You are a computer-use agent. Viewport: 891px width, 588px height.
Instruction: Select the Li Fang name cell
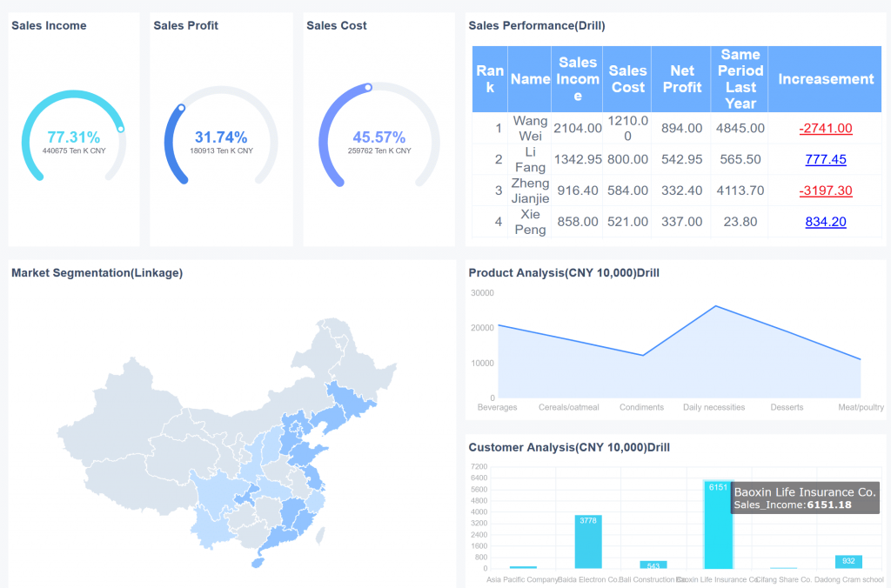pos(530,159)
